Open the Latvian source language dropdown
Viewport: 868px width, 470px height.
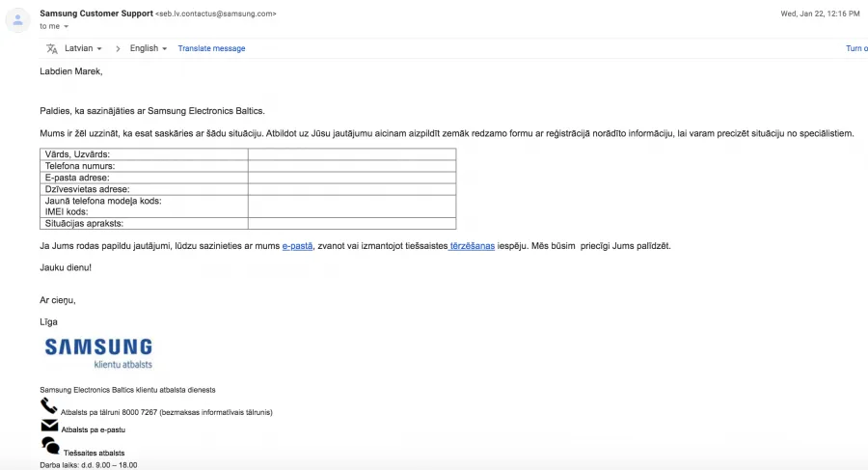83,48
